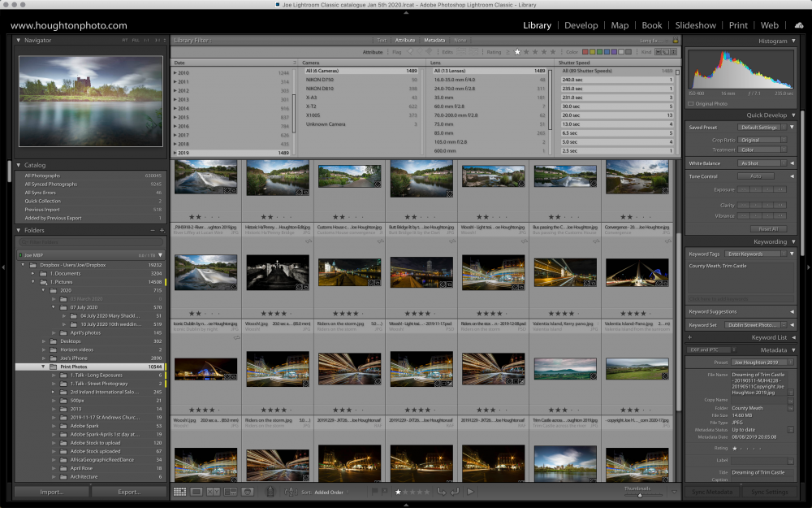Filter by videos kind icon
The height and width of the screenshot is (508, 812).
[673, 52]
